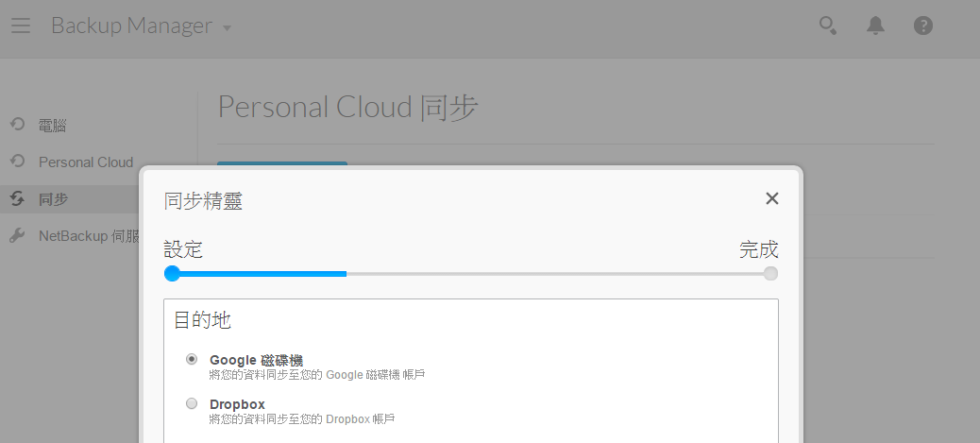The width and height of the screenshot is (980, 443).
Task: Click the Dropbox 帳戶 description text
Action: (302, 419)
